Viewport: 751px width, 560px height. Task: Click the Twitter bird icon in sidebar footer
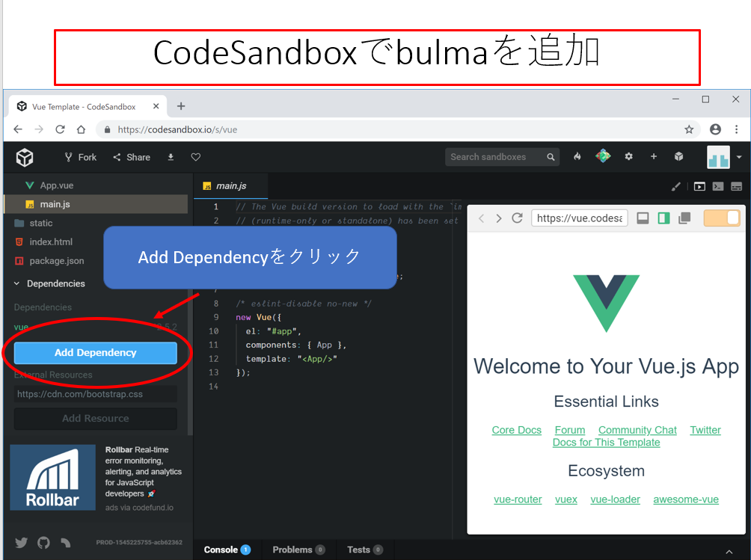pyautogui.click(x=21, y=543)
